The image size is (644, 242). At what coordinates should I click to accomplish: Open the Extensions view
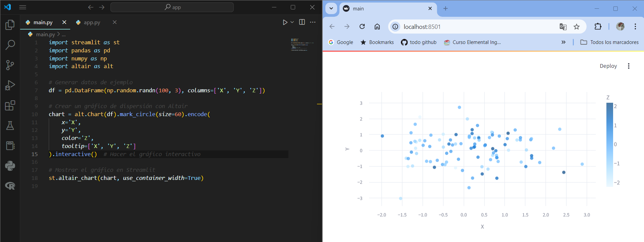click(x=10, y=105)
